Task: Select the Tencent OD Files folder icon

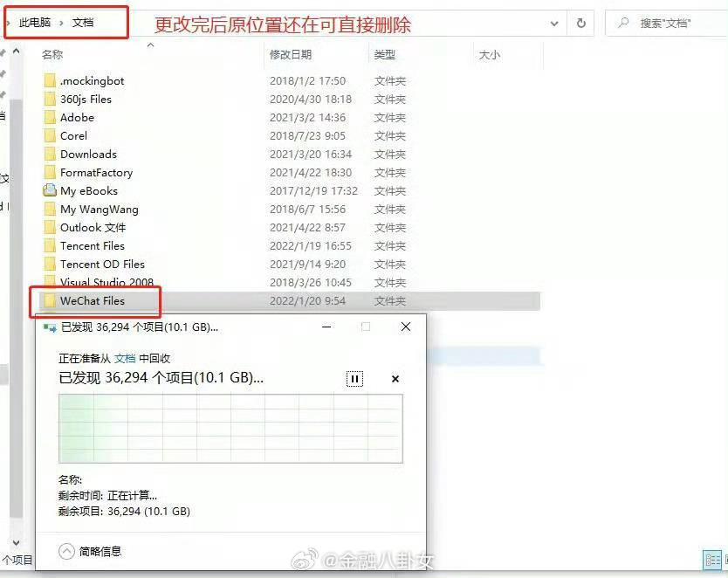Action: point(50,265)
